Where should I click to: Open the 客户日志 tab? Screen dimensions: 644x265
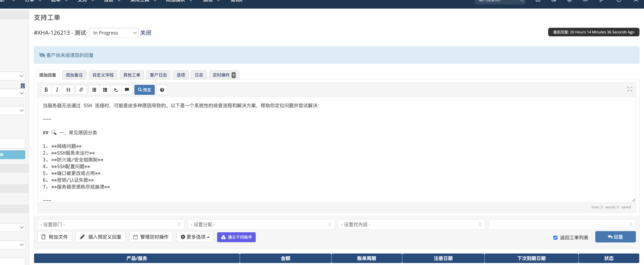point(158,75)
